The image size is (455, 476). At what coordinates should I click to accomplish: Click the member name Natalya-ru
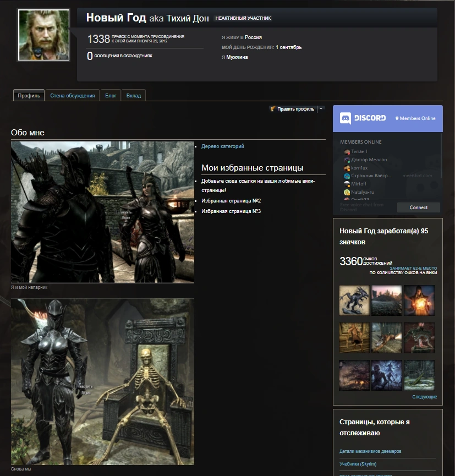tap(363, 192)
